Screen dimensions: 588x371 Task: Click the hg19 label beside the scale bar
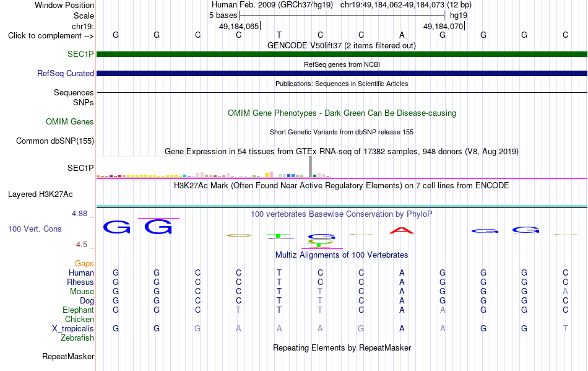459,15
